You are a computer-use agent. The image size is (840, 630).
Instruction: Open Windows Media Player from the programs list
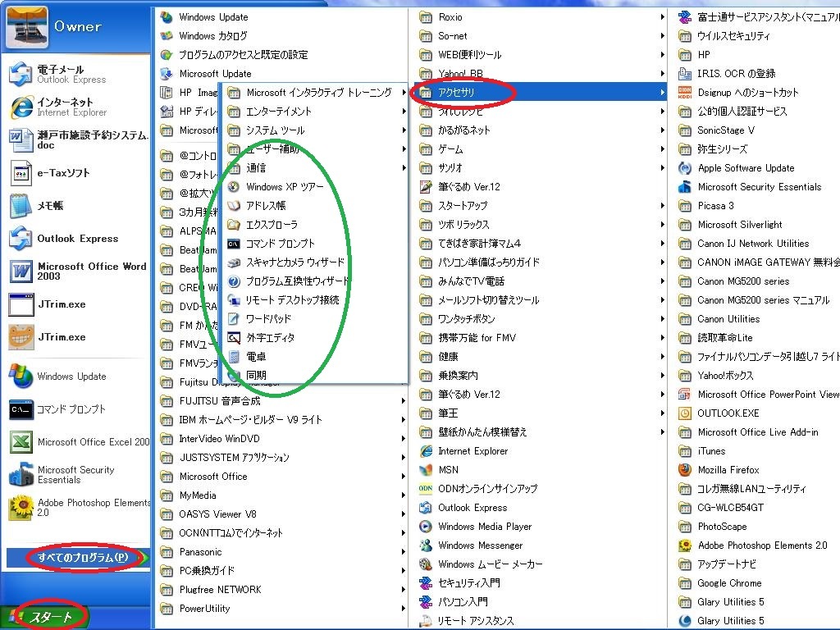(485, 527)
